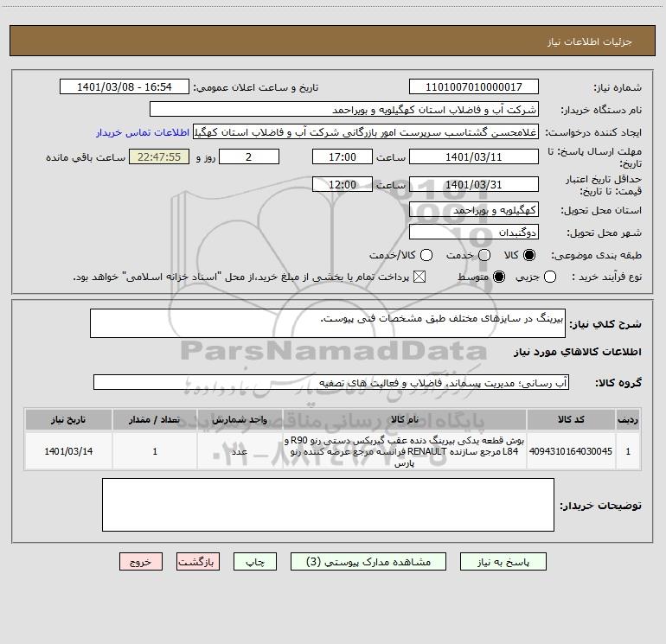Open the اطلاعات تماس خریدار link
Viewport: 666px width, 644px height.
143,132
